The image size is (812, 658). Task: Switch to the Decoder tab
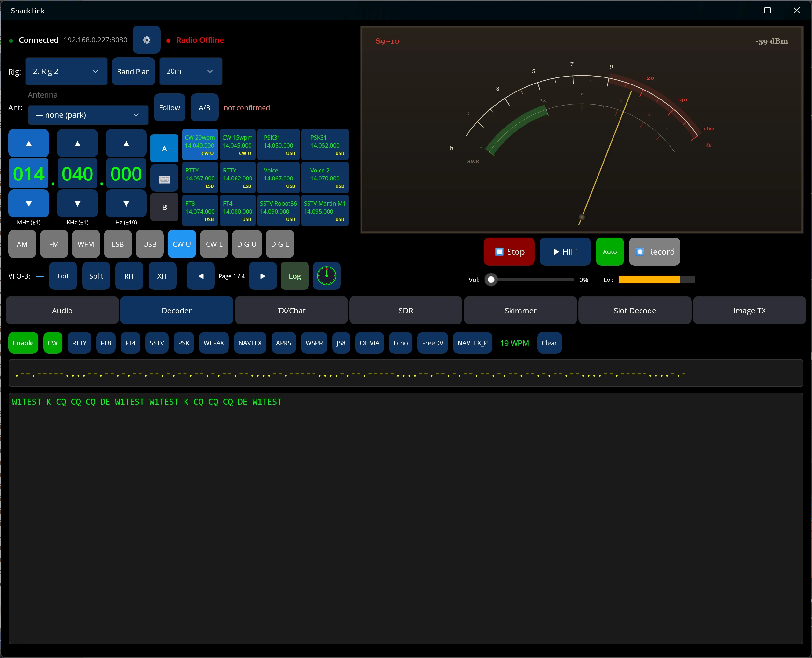(x=177, y=311)
